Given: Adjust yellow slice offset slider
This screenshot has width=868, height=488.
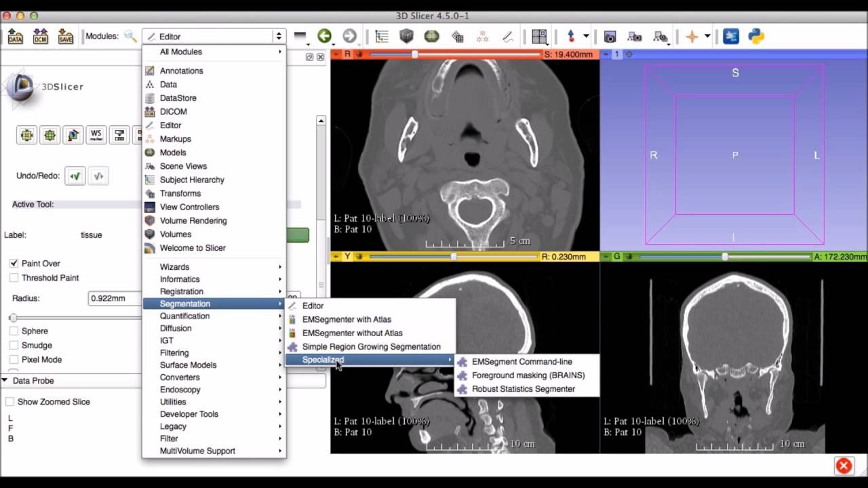Looking at the screenshot, I should [x=453, y=257].
